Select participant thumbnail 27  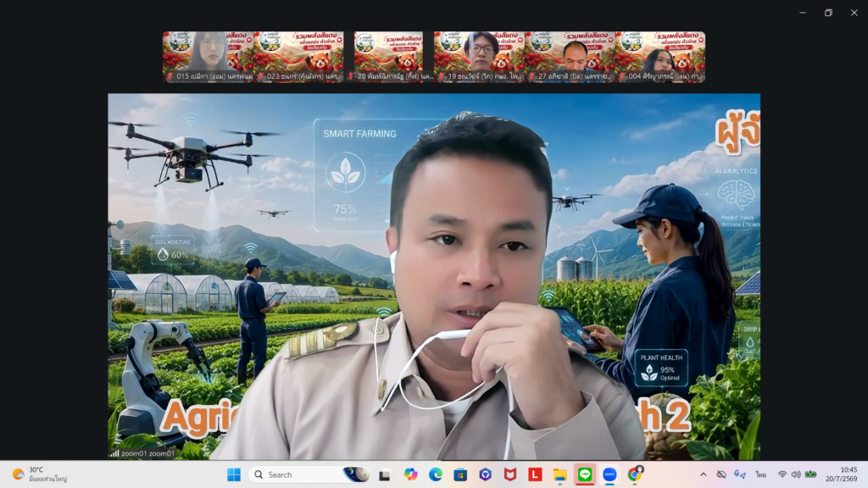[570, 57]
